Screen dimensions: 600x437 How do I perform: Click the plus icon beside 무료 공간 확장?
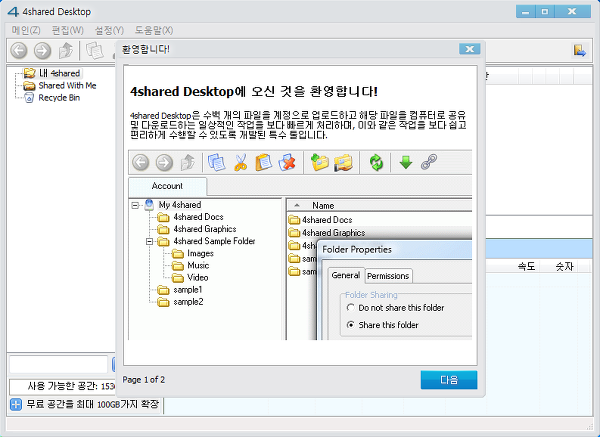point(16,404)
